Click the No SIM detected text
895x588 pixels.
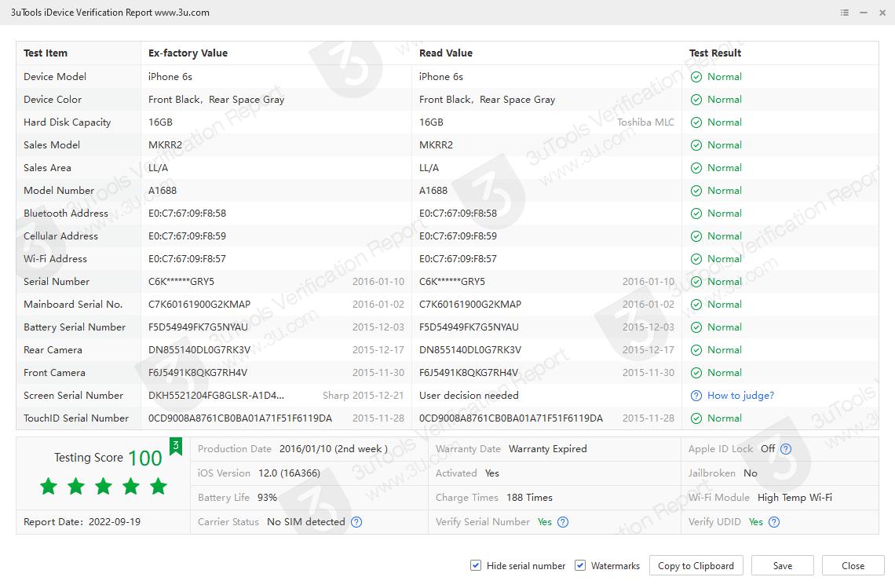pos(306,522)
